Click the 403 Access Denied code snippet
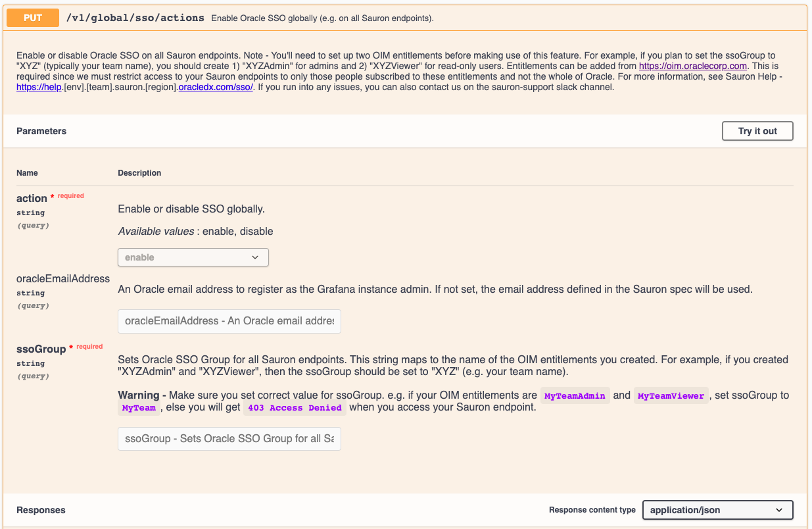Image resolution: width=812 pixels, height=529 pixels. [295, 408]
